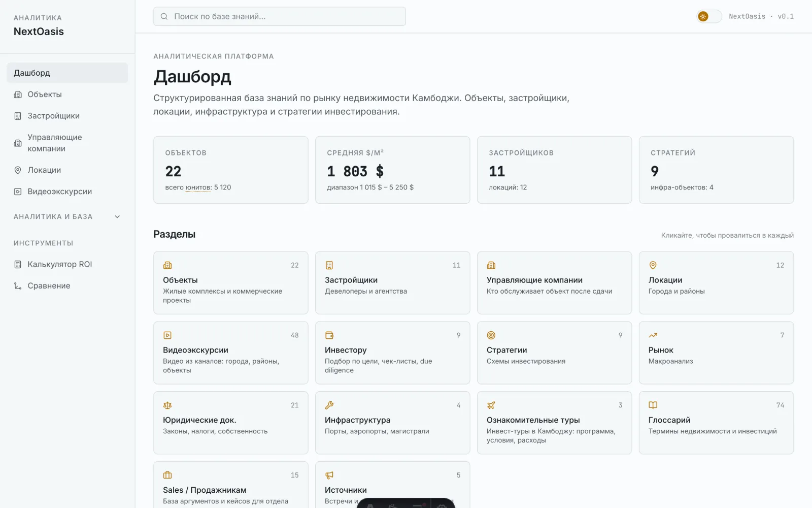The image size is (812, 508).
Task: Click the Дашборд page title
Action: 192,77
